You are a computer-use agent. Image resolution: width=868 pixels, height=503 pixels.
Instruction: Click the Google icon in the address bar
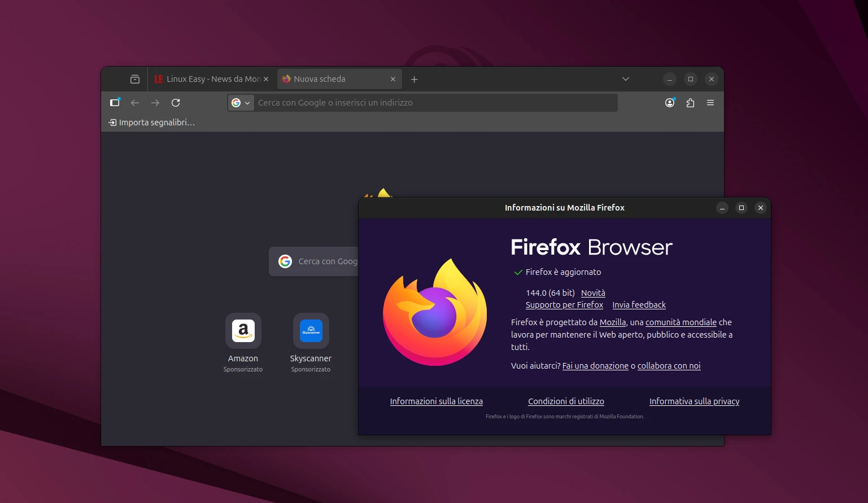237,102
